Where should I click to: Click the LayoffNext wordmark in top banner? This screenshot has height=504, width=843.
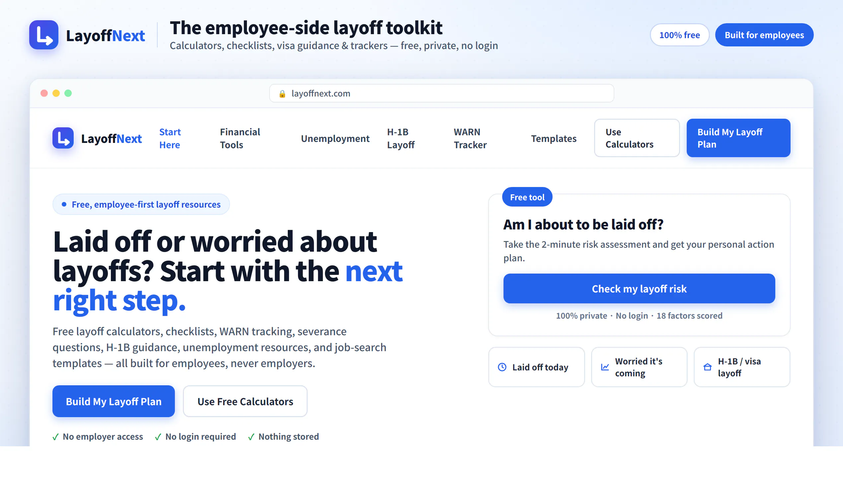coord(106,35)
